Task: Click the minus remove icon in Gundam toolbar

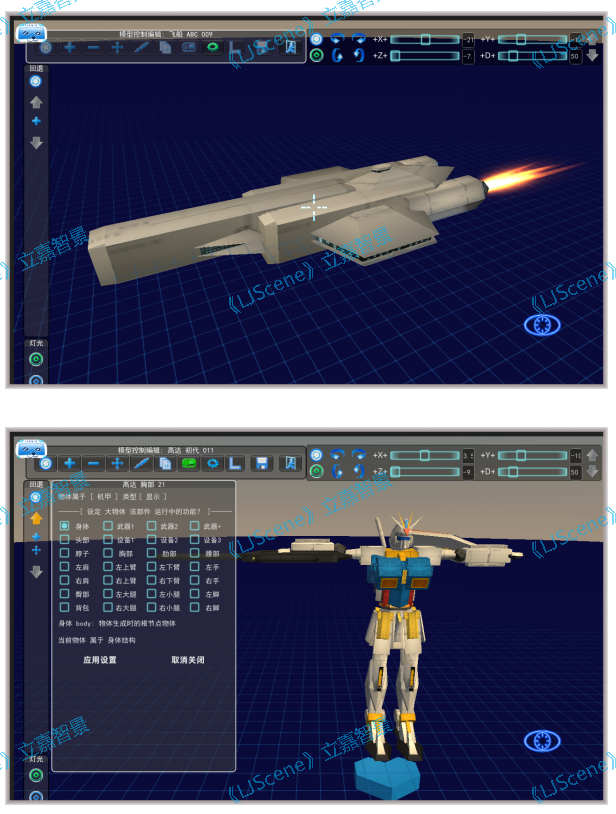Action: coord(94,463)
